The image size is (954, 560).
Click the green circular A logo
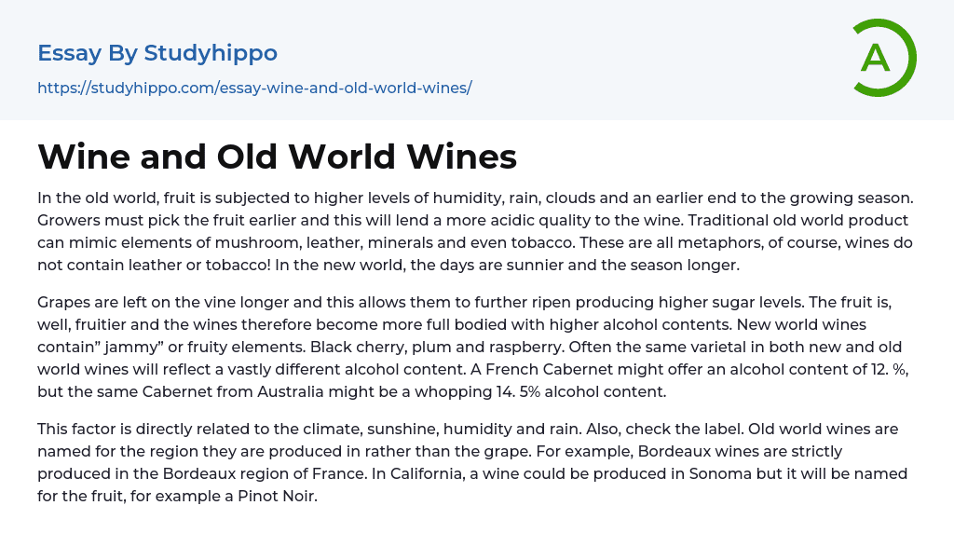pos(883,58)
